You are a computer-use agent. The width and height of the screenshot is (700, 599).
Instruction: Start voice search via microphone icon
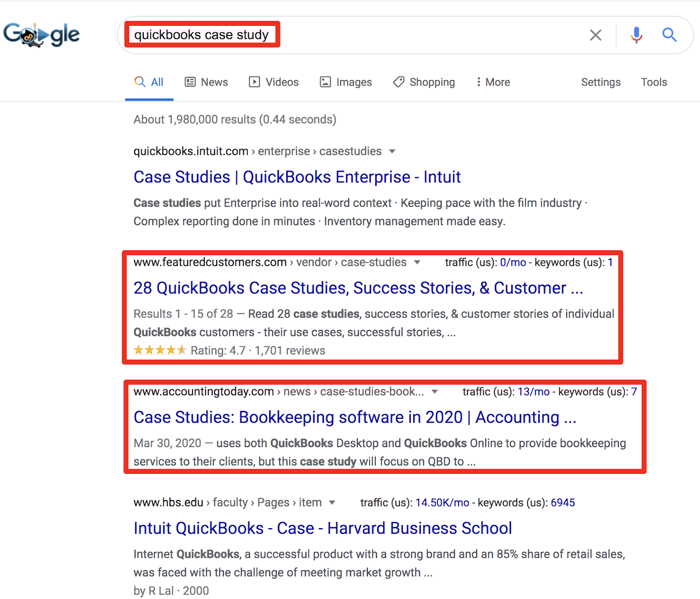point(637,35)
